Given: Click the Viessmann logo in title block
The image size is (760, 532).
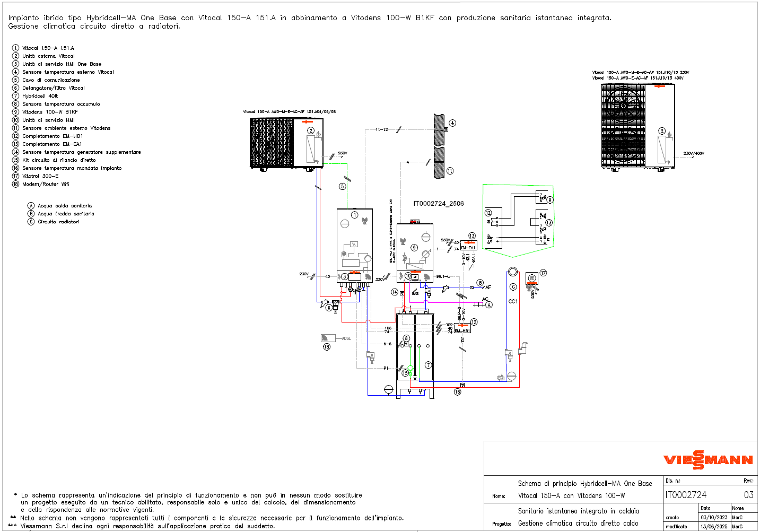Looking at the screenshot, I should pyautogui.click(x=708, y=460).
